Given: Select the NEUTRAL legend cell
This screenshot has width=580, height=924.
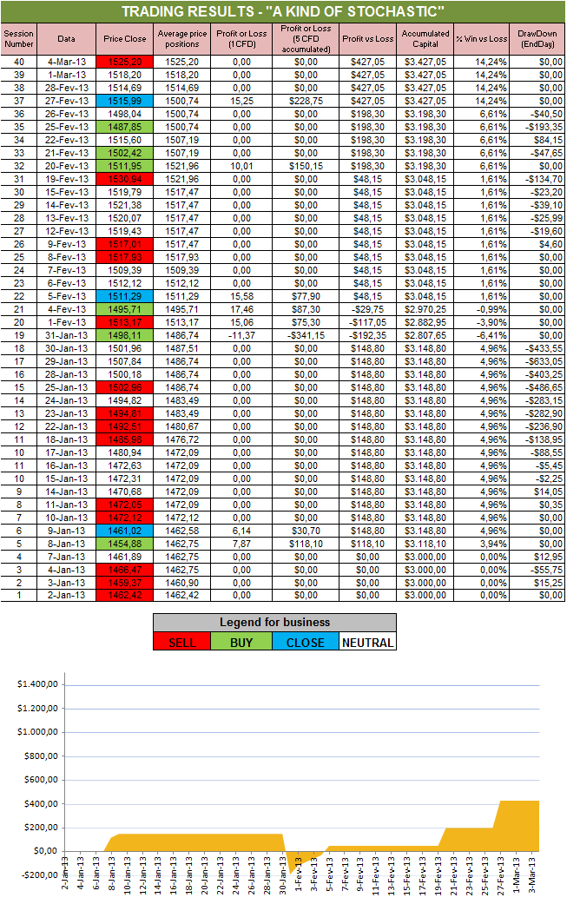Looking at the screenshot, I should tap(368, 642).
